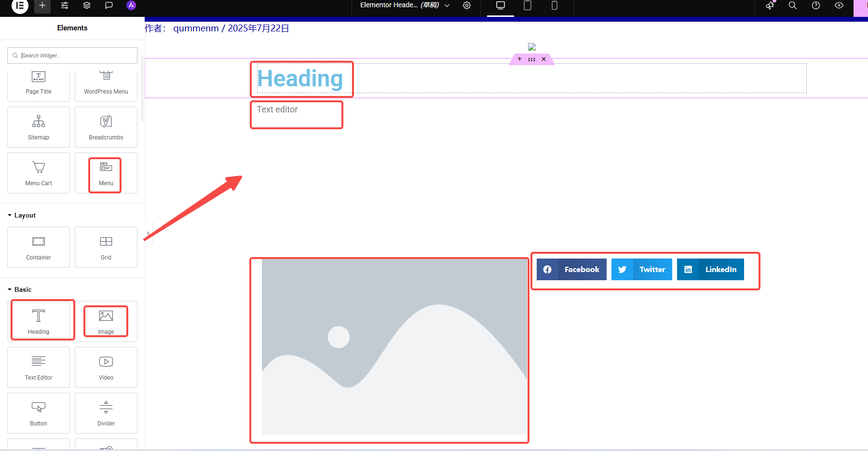This screenshot has height=451, width=868.
Task: Click the Twitter share button
Action: 641,269
